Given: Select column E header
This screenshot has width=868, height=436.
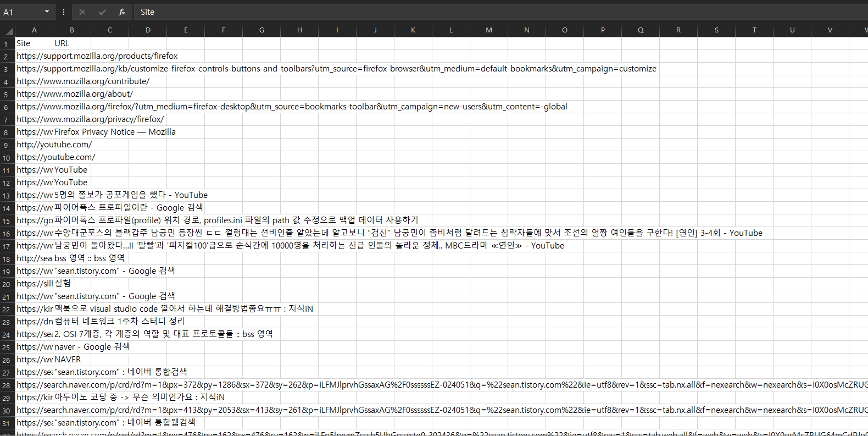Looking at the screenshot, I should click(x=186, y=30).
